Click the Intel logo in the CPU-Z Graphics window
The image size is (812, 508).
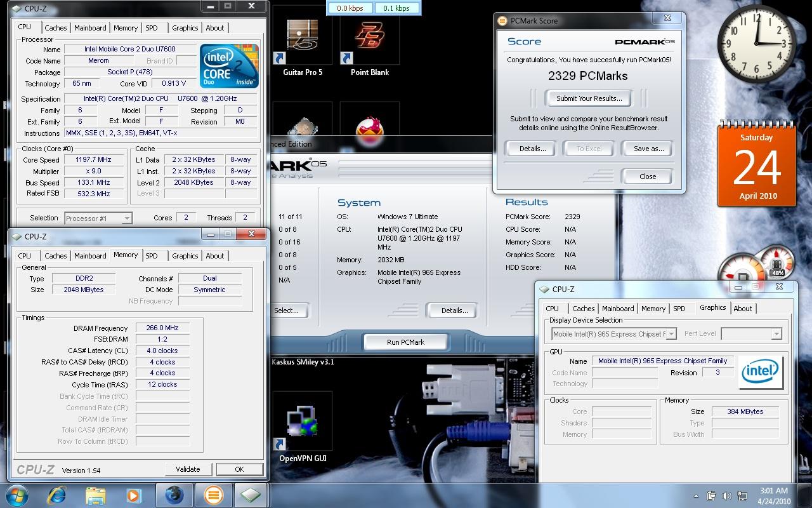(761, 372)
